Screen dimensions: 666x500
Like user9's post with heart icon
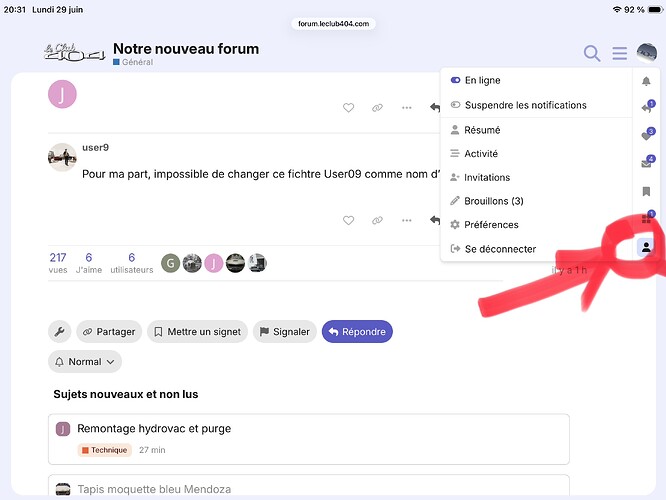[x=348, y=220]
